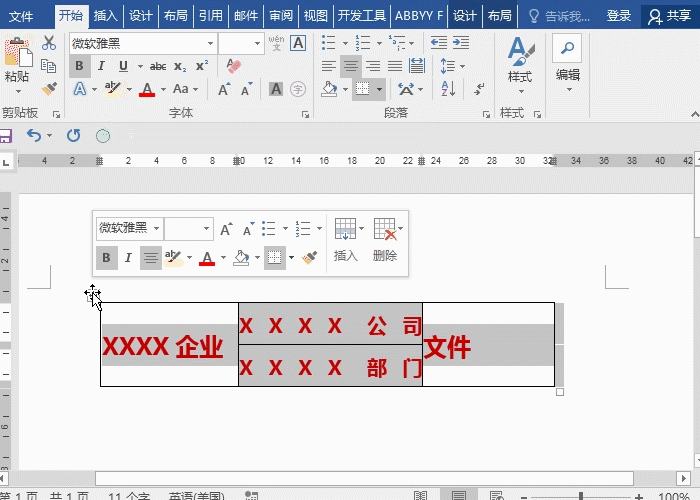Image resolution: width=700 pixels, height=500 pixels.
Task: Click the Undo arrow
Action: coord(34,135)
